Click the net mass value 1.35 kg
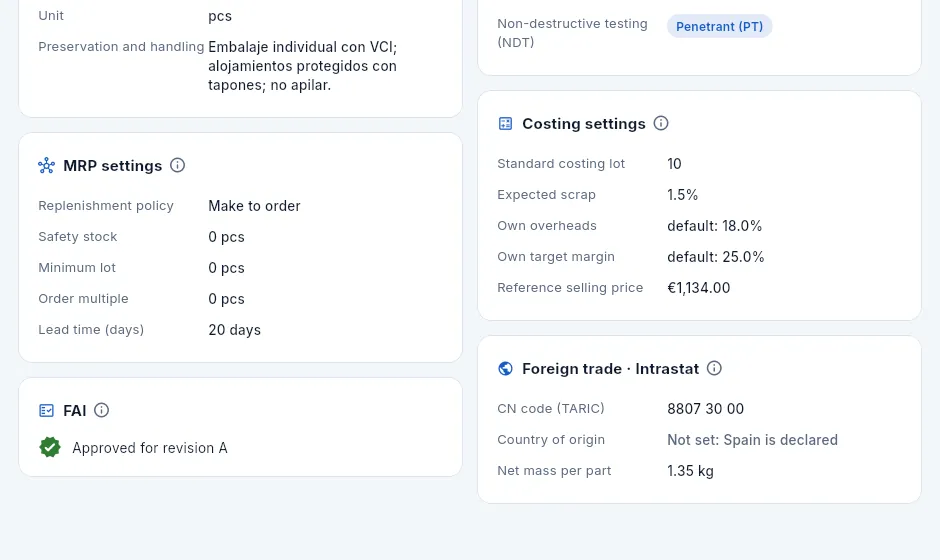This screenshot has width=940, height=560. click(691, 471)
